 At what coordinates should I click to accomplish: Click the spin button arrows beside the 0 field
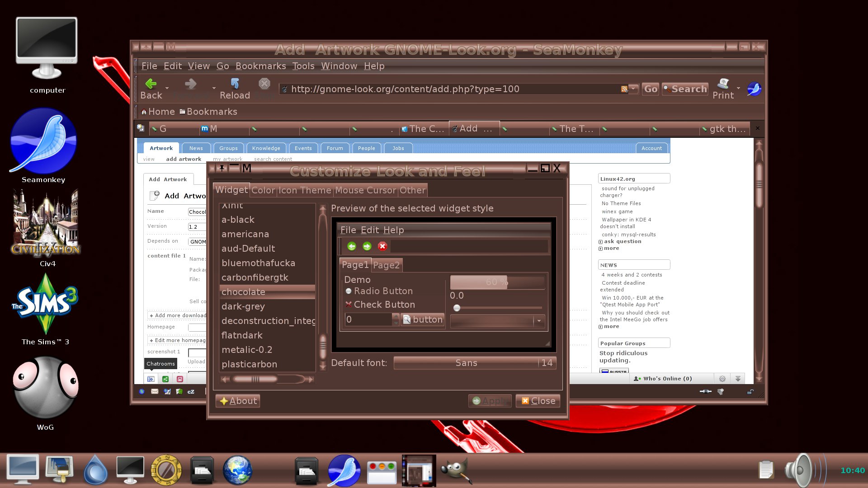point(396,319)
